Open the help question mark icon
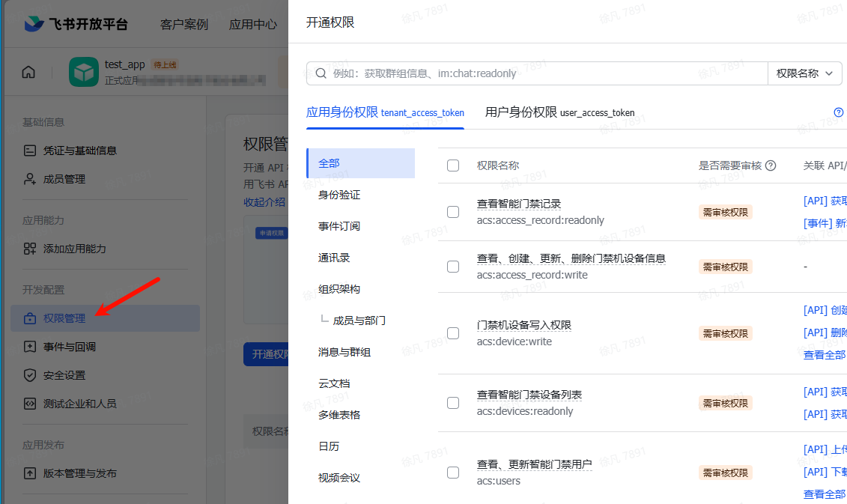Viewport: 847px width, 504px height. click(838, 112)
